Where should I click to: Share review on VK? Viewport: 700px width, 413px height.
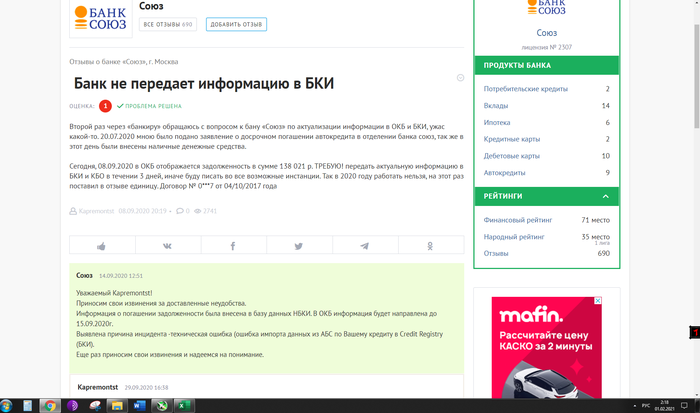pyautogui.click(x=167, y=246)
